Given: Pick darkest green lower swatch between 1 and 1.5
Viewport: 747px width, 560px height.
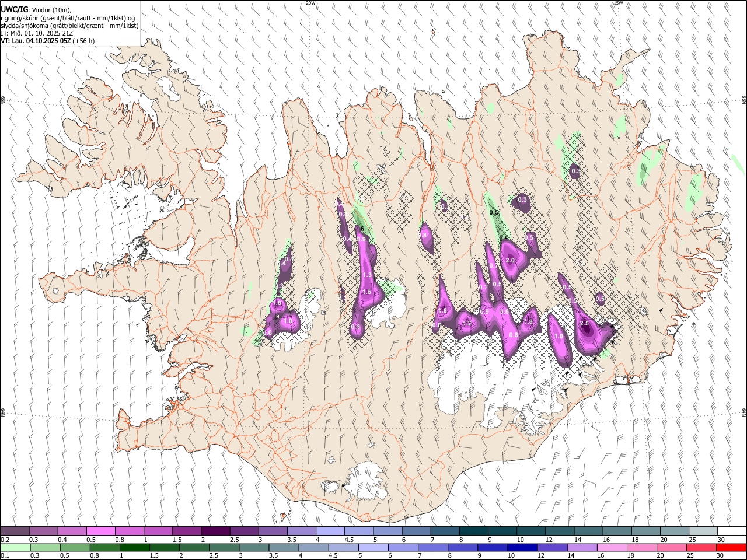Looking at the screenshot, I should [135, 547].
